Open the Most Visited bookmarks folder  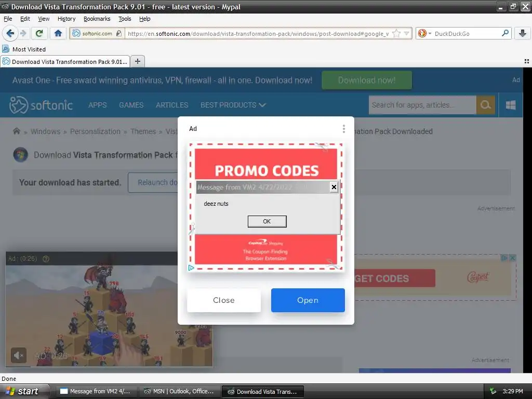pyautogui.click(x=24, y=49)
